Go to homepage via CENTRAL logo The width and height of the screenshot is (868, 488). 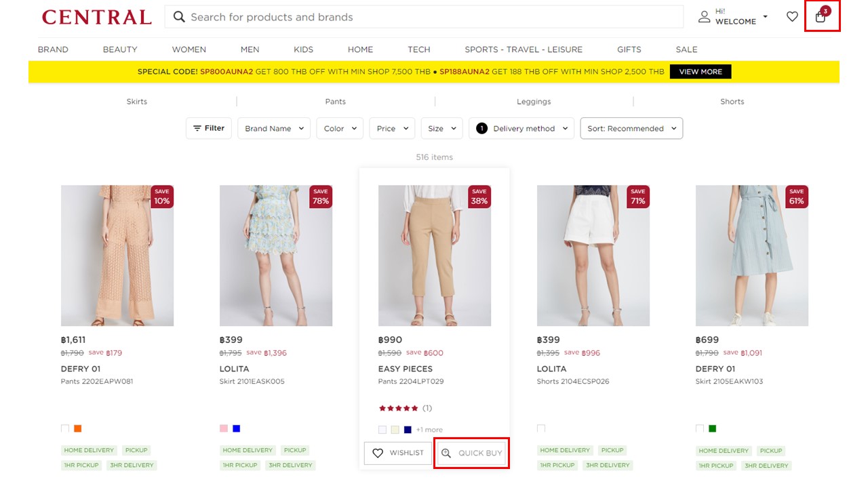point(97,17)
